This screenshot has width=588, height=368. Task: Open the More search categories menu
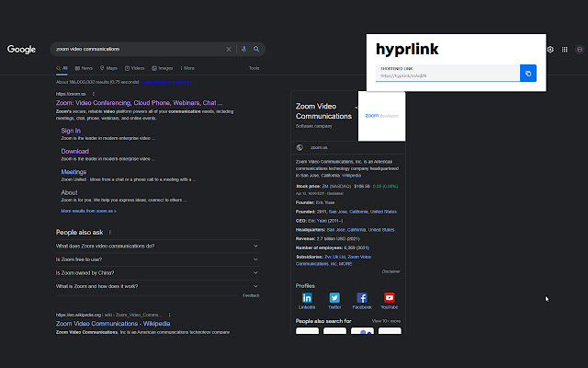187,68
